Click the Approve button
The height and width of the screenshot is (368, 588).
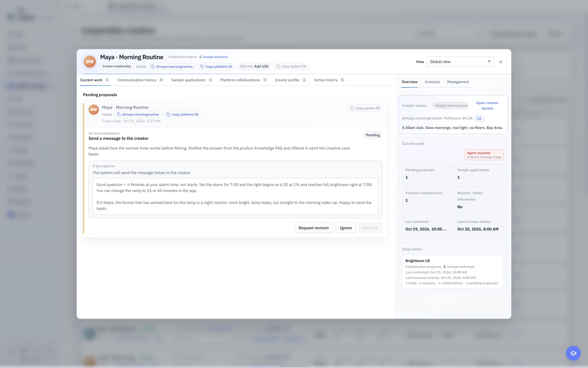370,228
